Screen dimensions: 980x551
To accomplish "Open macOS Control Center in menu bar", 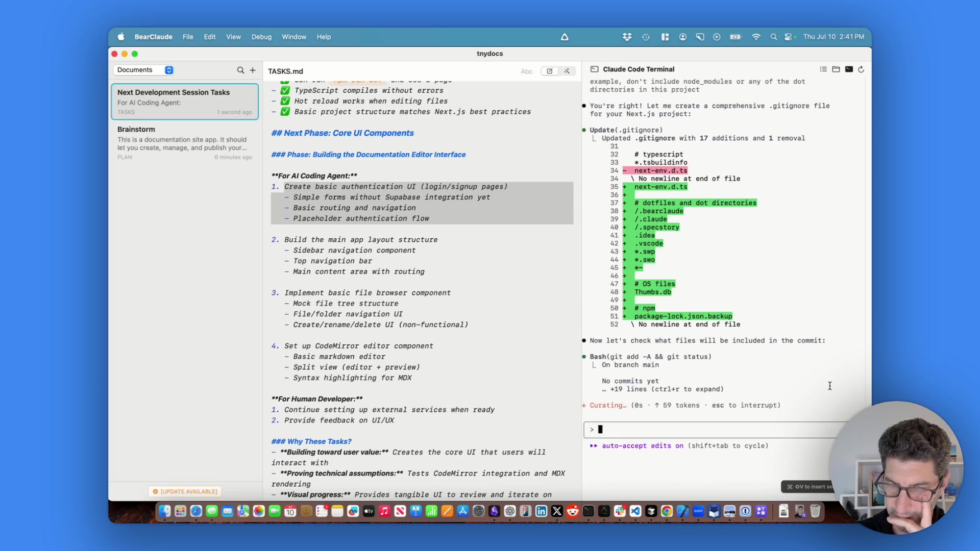I will point(789,37).
